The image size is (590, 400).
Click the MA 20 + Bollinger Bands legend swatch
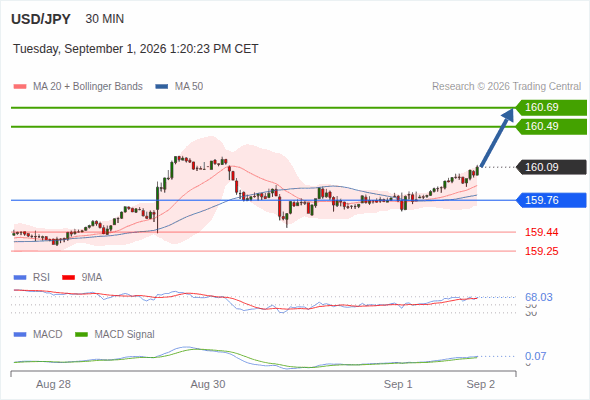pyautogui.click(x=20, y=87)
